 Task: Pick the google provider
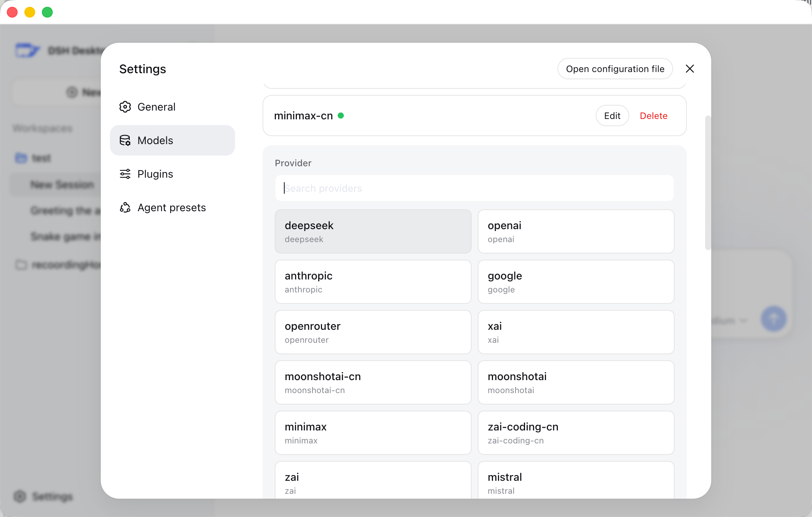(x=576, y=282)
